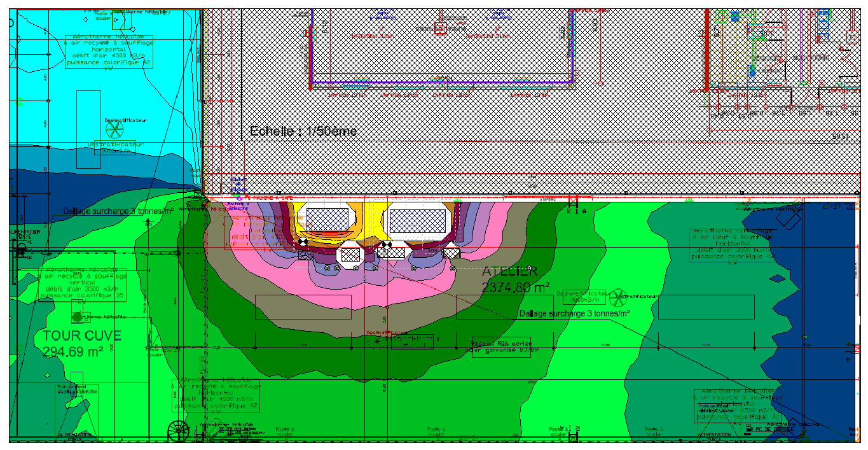Select the right blue cross-hatched machine rectangle
This screenshot has width=868, height=450.
[x=418, y=221]
